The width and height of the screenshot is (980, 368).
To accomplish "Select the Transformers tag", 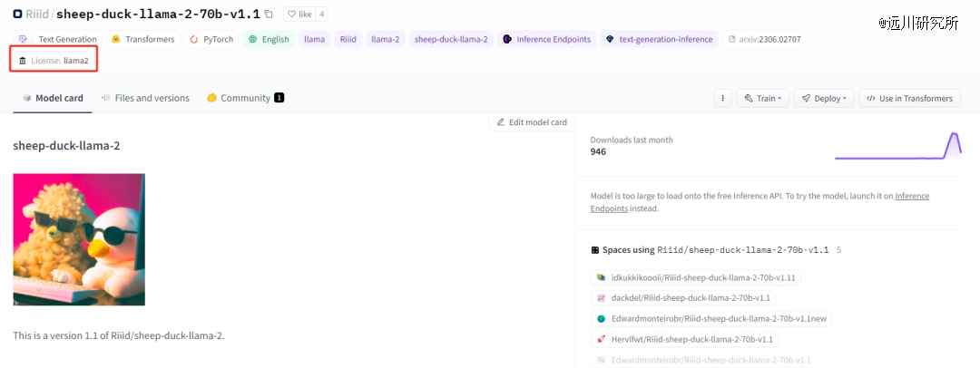I will click(143, 39).
